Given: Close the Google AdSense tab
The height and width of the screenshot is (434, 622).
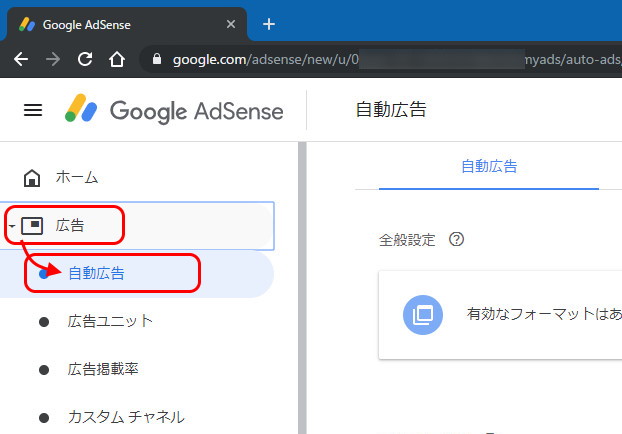Looking at the screenshot, I should [231, 24].
